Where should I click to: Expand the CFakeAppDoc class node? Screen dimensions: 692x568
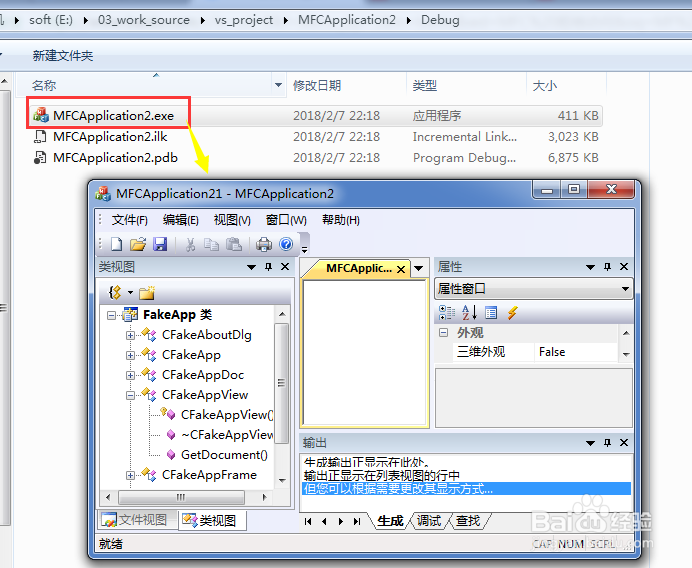[130, 375]
